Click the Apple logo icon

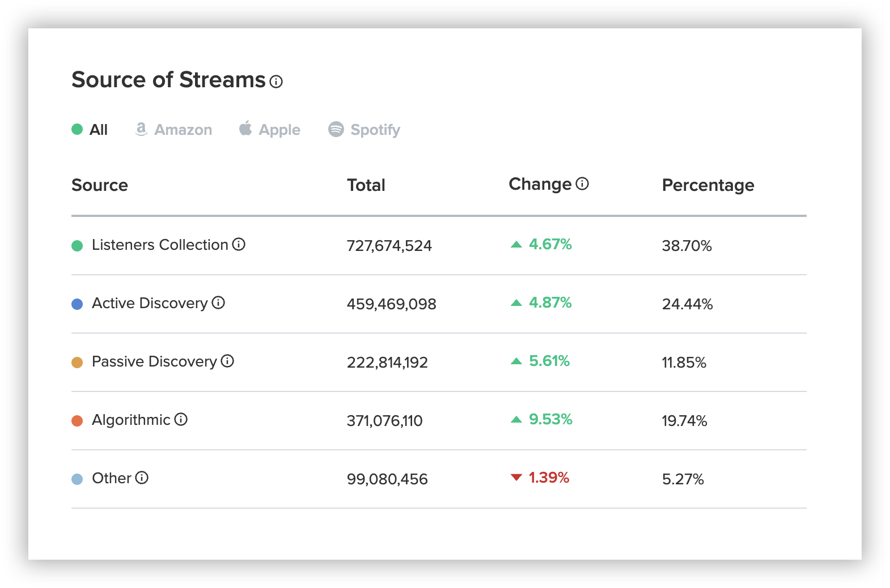245,129
